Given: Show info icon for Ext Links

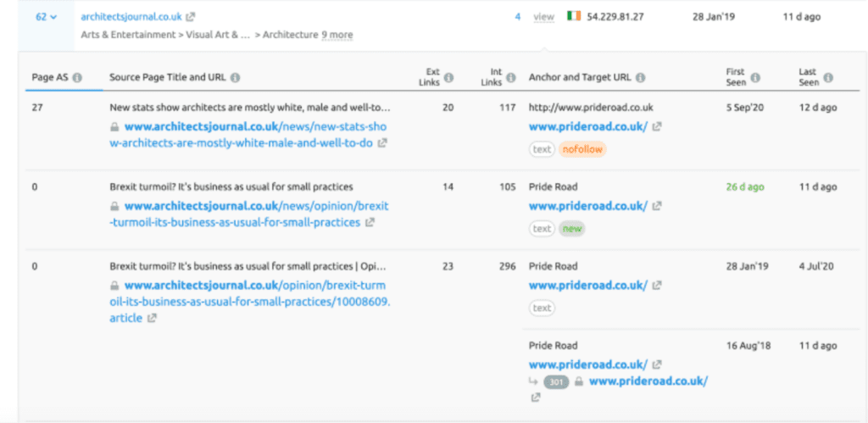Looking at the screenshot, I should click(x=449, y=77).
